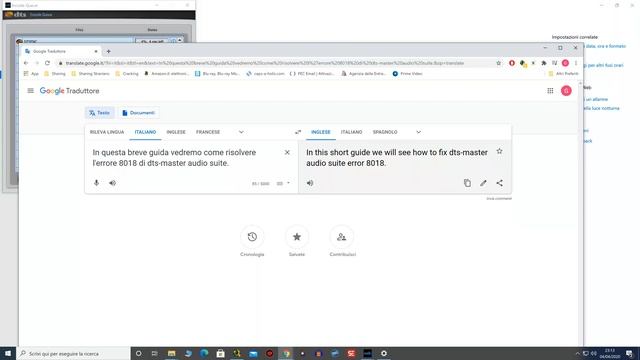
Task: Open Cortana circle on taskbar
Action: point(138,353)
